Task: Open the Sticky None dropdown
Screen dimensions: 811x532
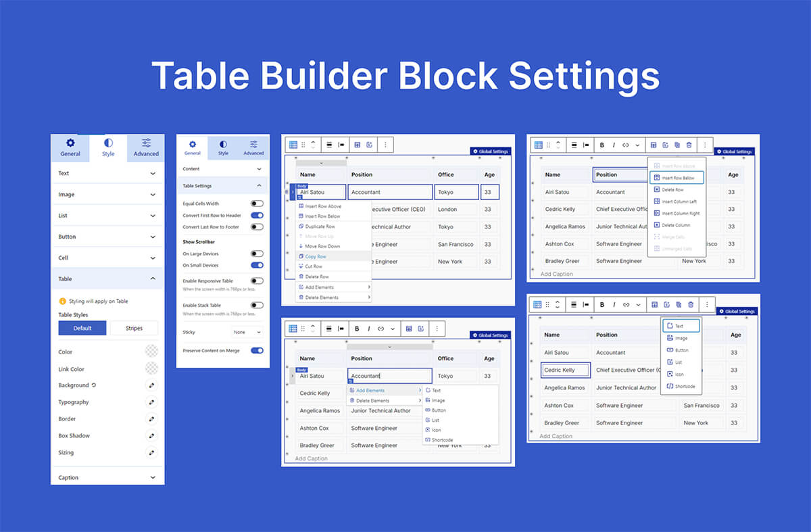Action: [x=247, y=332]
